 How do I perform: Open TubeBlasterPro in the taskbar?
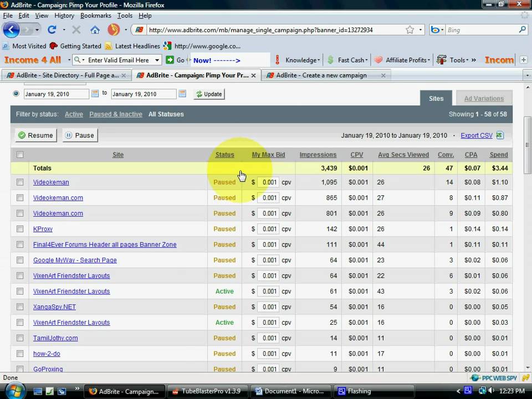click(x=207, y=391)
